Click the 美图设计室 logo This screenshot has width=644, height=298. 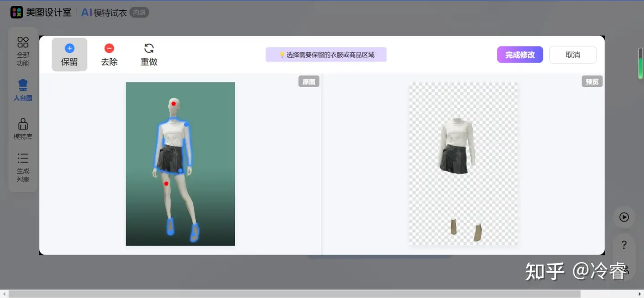(41, 13)
